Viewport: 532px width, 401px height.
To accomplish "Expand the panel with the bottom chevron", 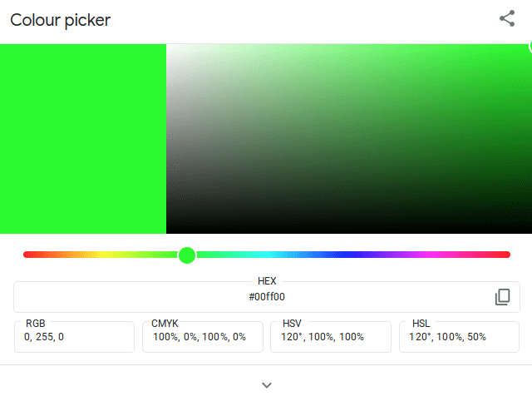I will (267, 385).
